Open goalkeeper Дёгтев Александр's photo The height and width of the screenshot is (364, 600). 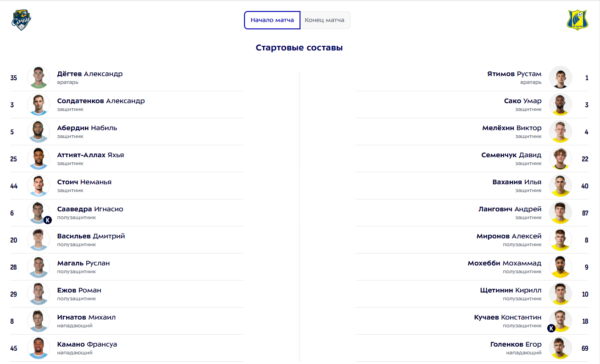39,77
